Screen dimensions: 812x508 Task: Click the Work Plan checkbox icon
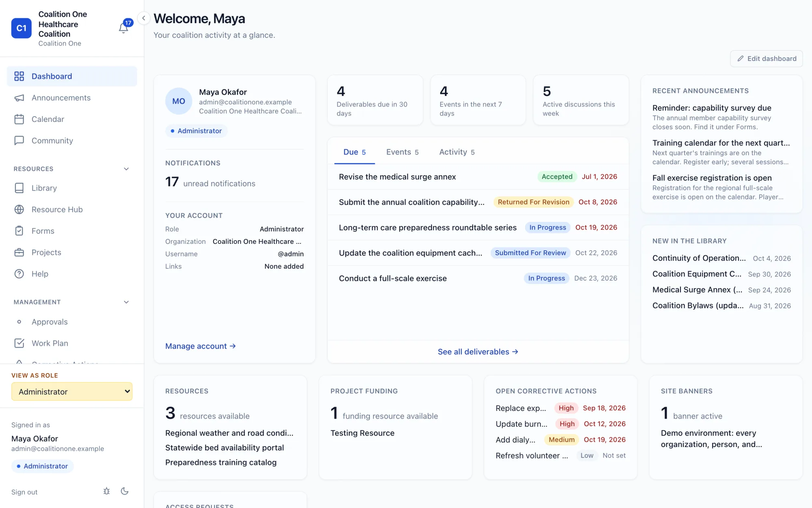[19, 343]
